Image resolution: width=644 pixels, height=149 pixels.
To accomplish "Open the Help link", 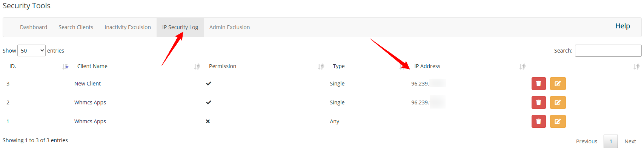I will [622, 26].
